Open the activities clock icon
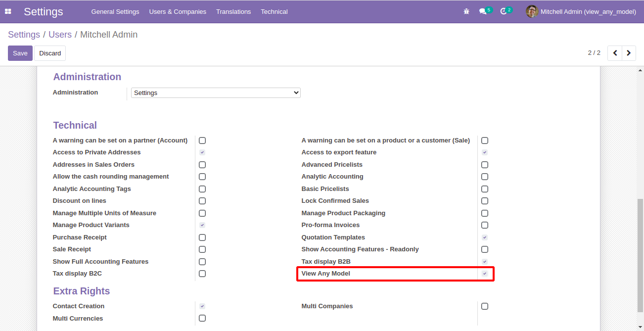 (x=504, y=11)
